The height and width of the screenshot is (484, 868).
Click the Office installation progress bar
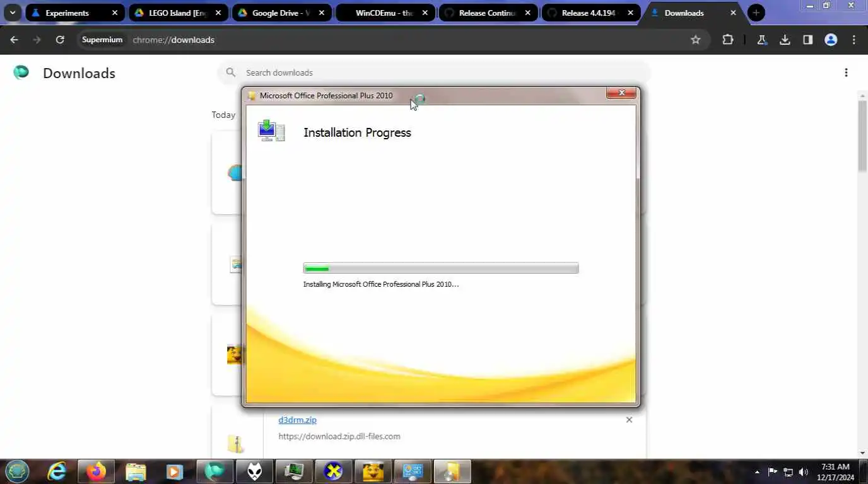point(441,268)
